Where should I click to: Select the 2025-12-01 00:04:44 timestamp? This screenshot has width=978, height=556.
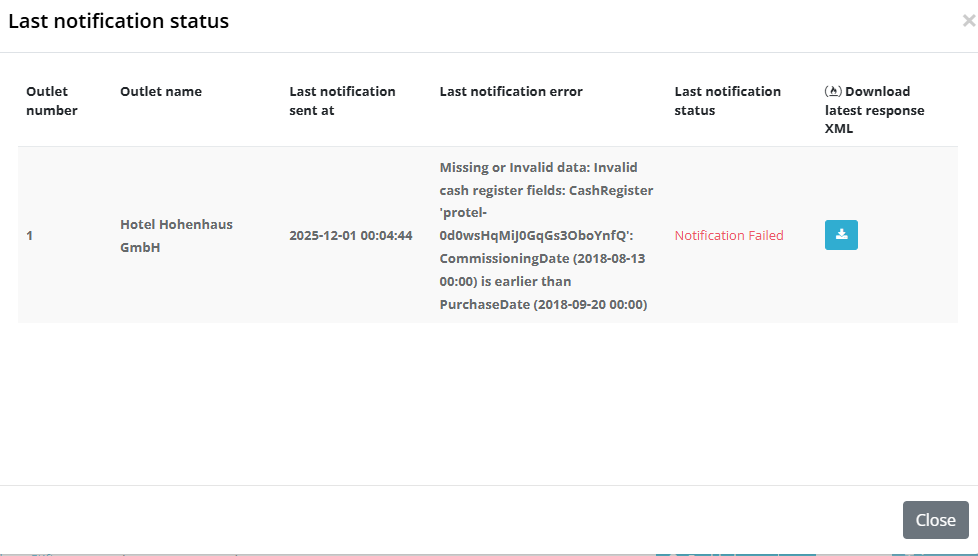(x=351, y=236)
